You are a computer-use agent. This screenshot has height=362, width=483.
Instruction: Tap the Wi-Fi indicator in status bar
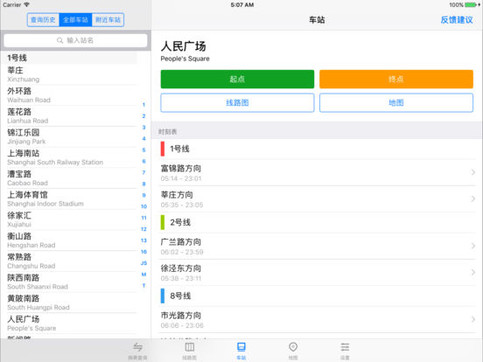pos(27,5)
